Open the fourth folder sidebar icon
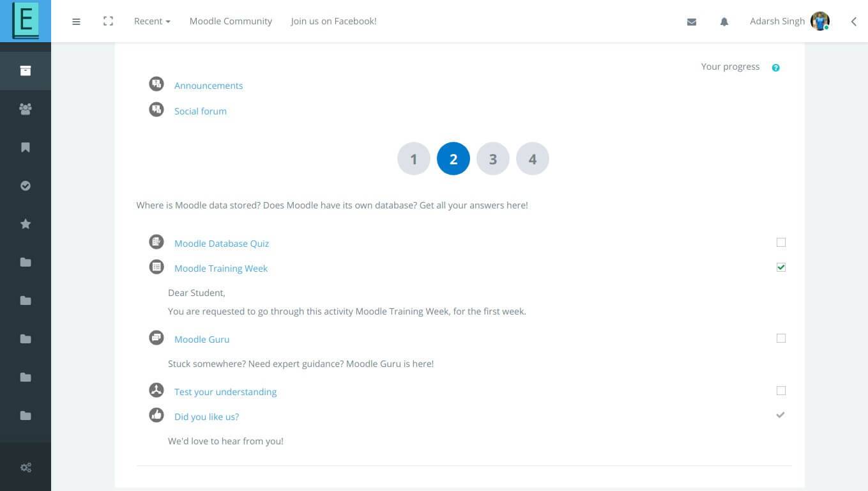This screenshot has height=491, width=868. (26, 377)
